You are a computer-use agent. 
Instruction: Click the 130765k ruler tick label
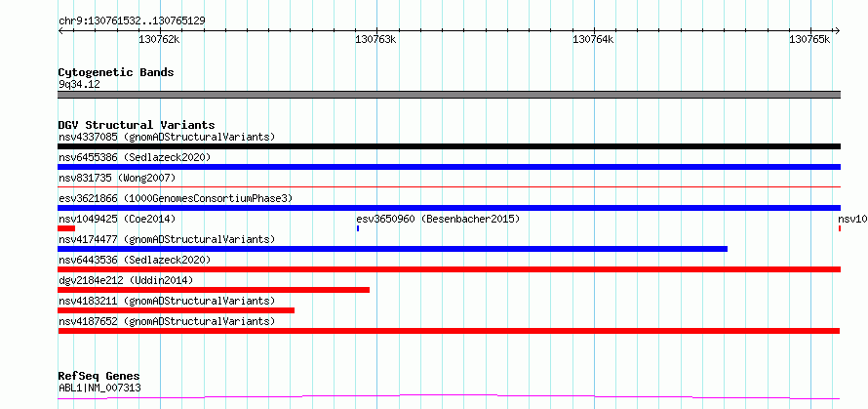809,39
